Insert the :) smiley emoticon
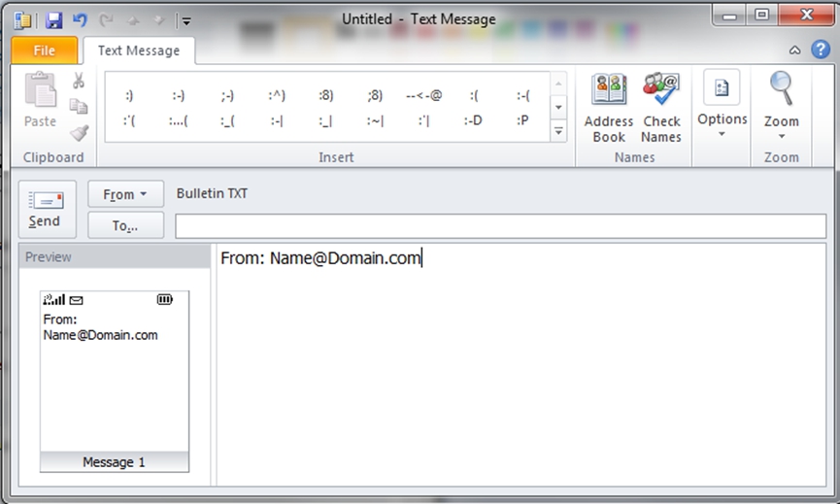Image resolution: width=840 pixels, height=504 pixels. (129, 95)
